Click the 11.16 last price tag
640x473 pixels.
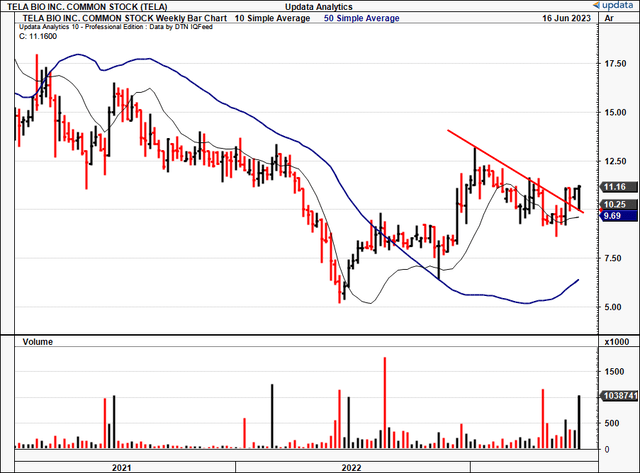[620, 187]
